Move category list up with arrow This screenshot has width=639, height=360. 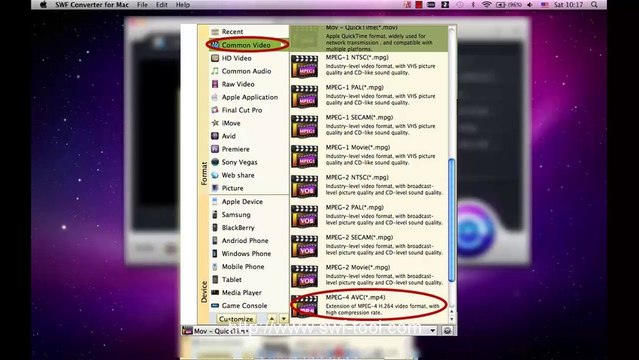coord(272,319)
